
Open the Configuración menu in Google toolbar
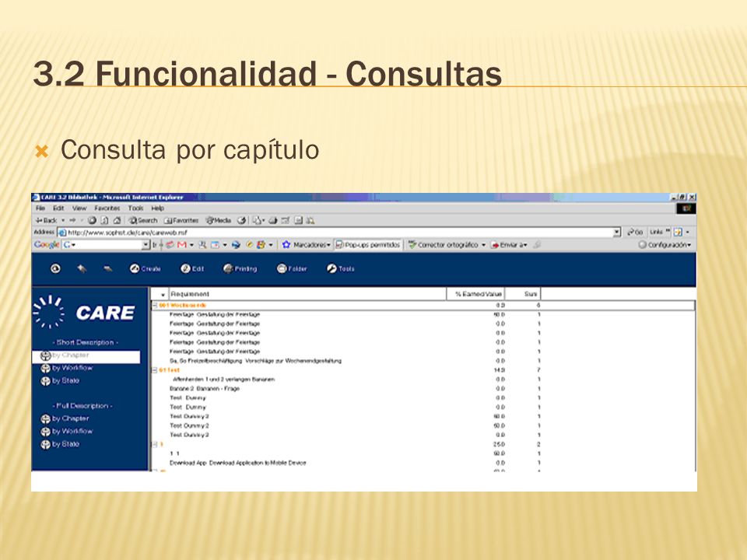tap(665, 245)
